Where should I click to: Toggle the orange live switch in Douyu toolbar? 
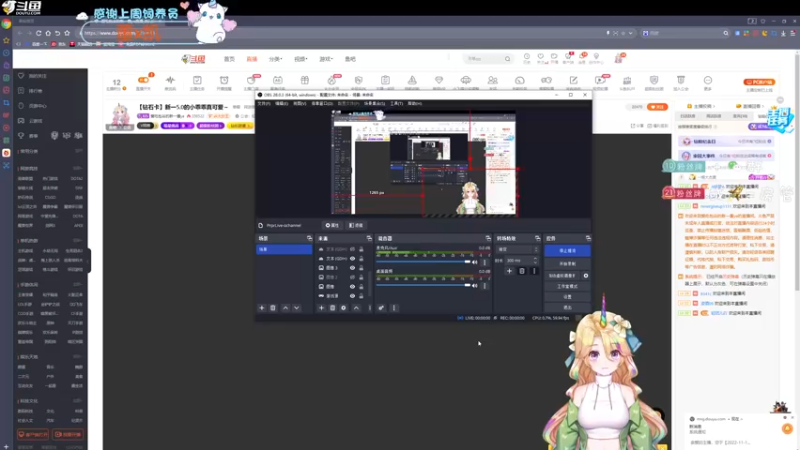(143, 80)
